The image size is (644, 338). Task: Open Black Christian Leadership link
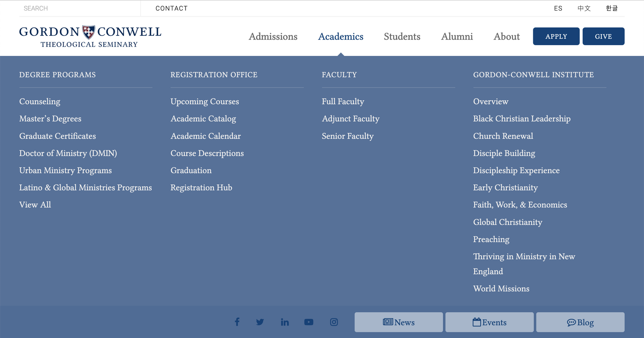coord(522,119)
